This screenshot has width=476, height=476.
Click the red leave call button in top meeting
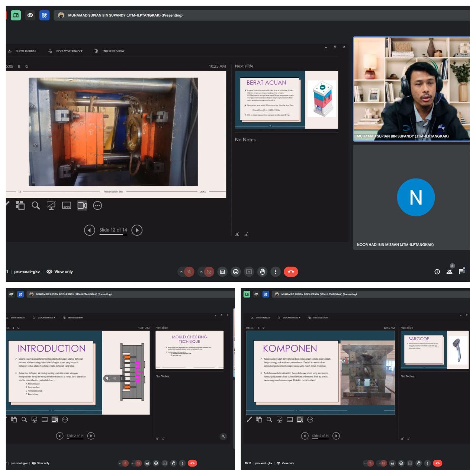coord(291,272)
